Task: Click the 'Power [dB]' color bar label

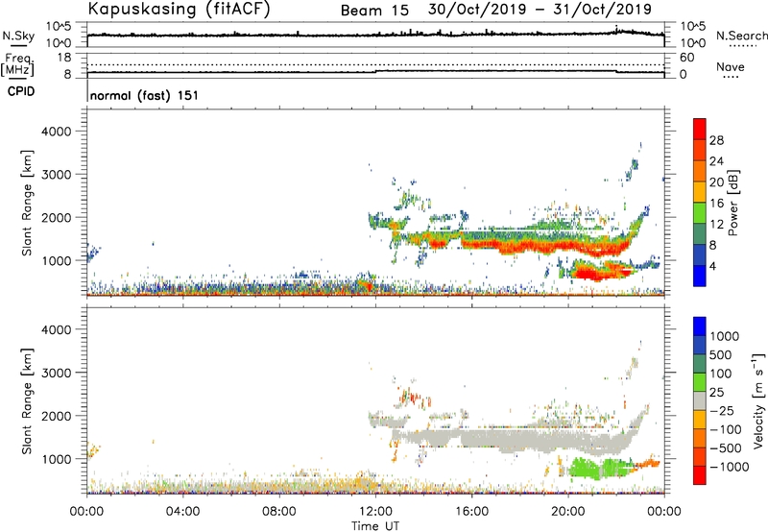Action: [733, 203]
